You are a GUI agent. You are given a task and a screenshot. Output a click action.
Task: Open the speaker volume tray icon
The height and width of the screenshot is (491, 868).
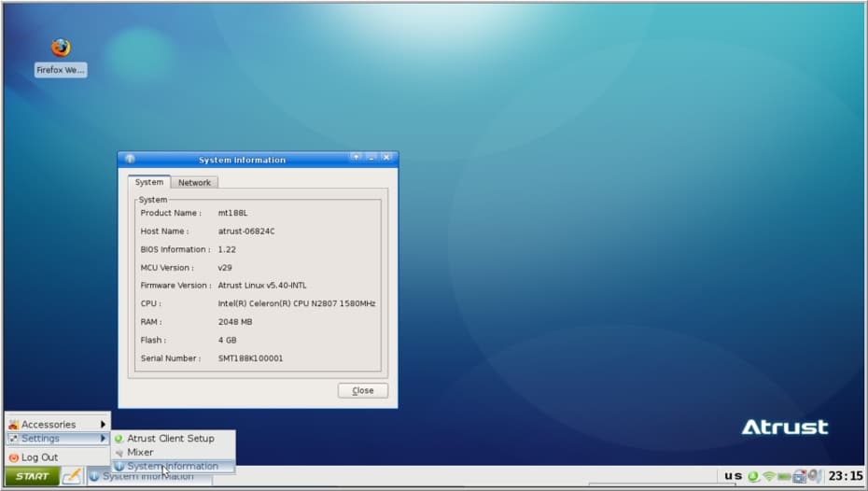[x=814, y=475]
